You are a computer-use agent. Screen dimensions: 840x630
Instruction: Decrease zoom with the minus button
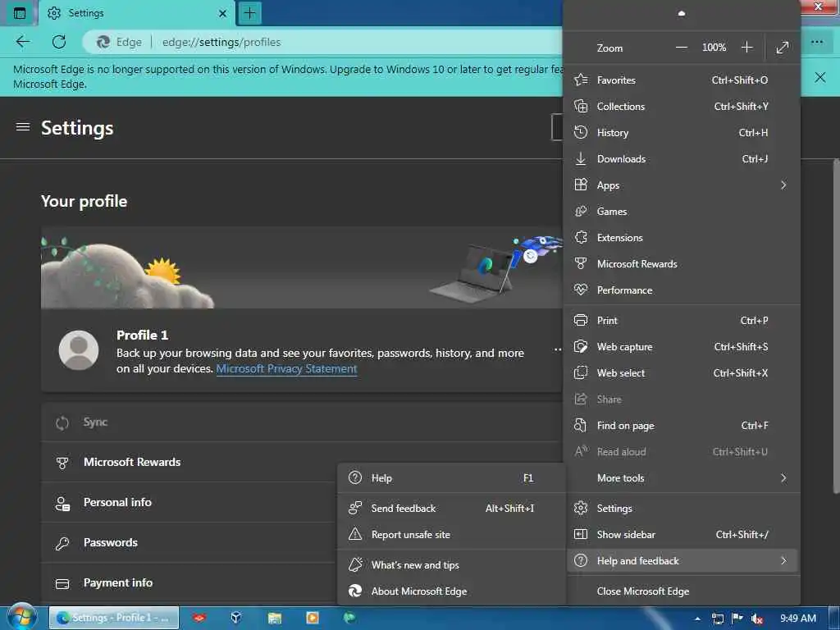pos(681,48)
